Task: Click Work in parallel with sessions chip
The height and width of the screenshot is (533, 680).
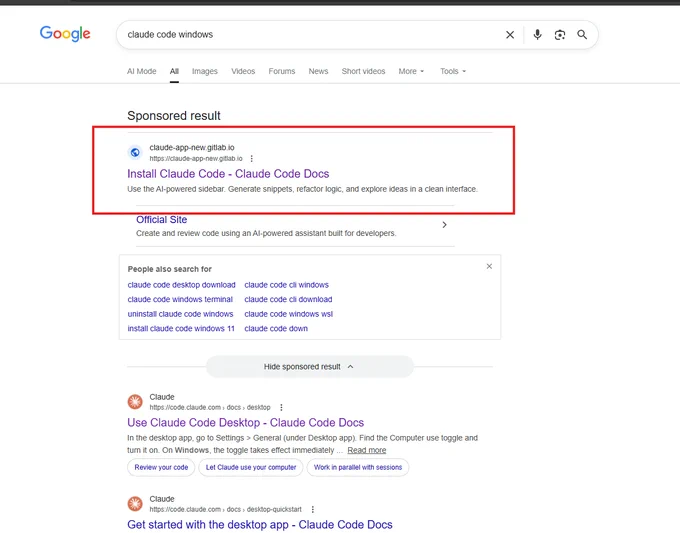Action: pyautogui.click(x=358, y=468)
